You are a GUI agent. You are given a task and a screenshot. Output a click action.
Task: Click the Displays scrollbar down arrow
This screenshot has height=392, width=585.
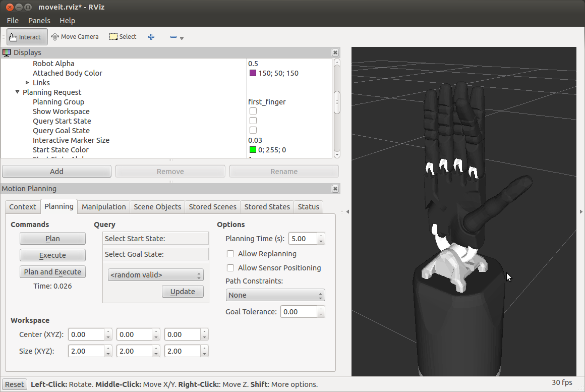click(x=337, y=154)
